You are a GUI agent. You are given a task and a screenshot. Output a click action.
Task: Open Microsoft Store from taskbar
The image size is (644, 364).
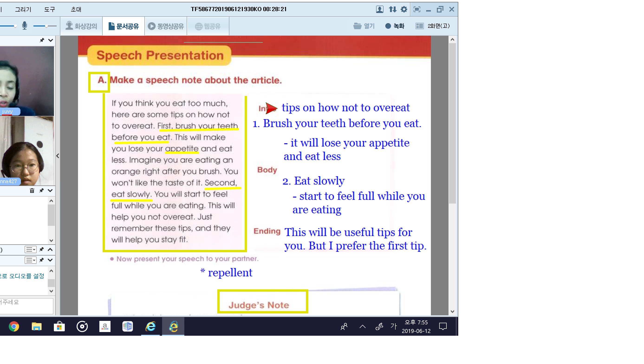tap(59, 326)
